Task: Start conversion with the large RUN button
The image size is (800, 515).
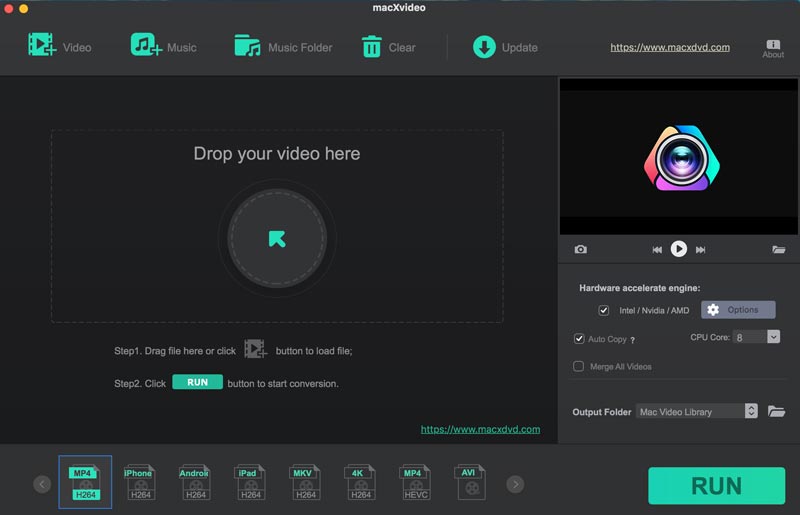Action: coord(716,485)
